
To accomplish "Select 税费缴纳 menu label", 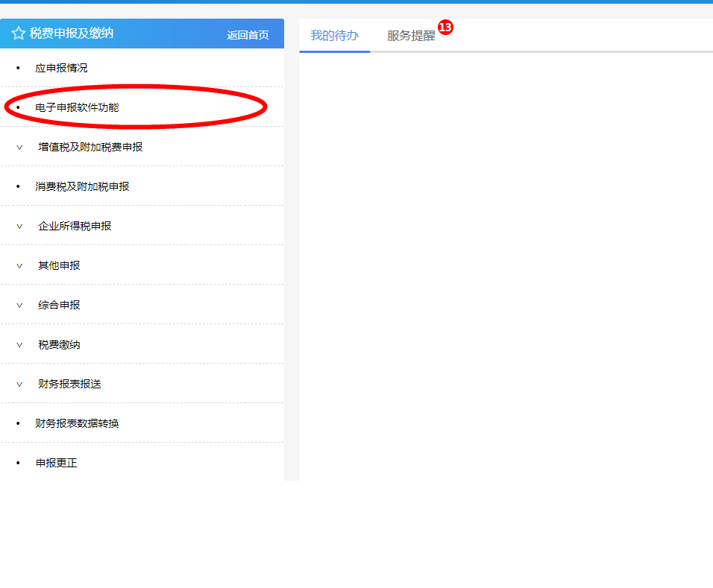I will 59,344.
